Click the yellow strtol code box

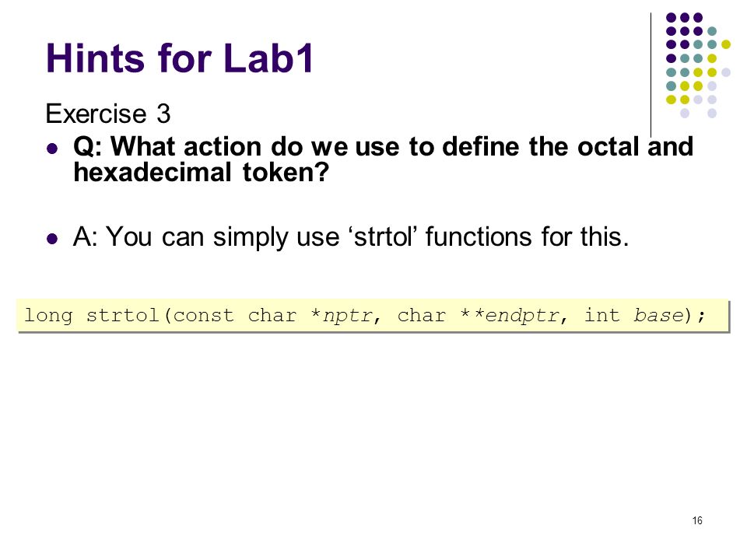(373, 315)
